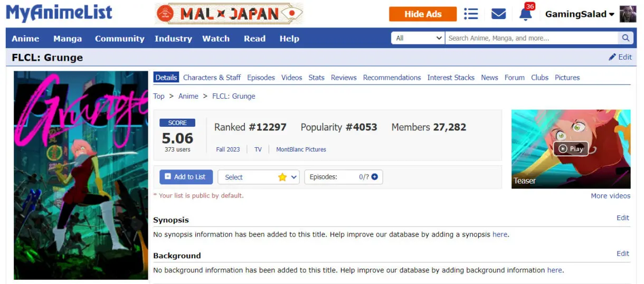Viewport: 644px width, 284px height.
Task: Open the messages envelope icon
Action: pos(498,14)
